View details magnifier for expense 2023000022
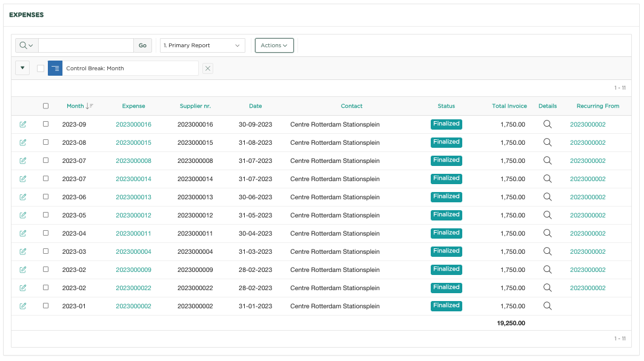The width and height of the screenshot is (644, 361). click(x=548, y=288)
